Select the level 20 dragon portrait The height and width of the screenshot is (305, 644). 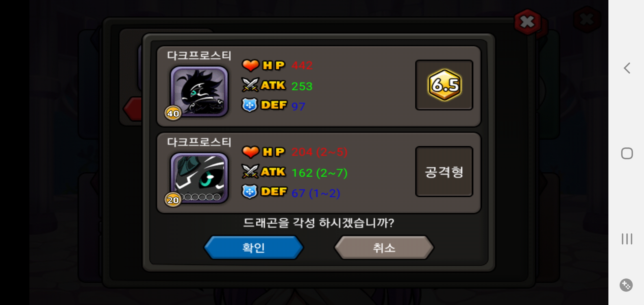(x=199, y=177)
